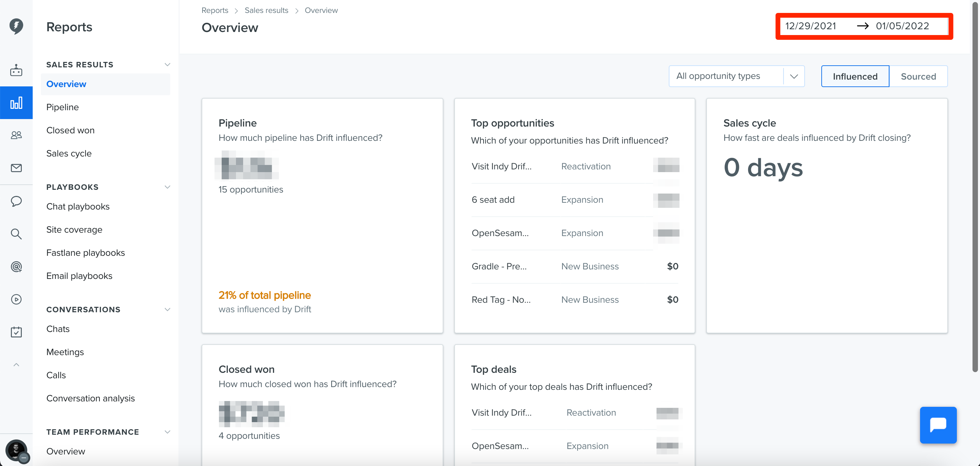Collapse the Playbooks section
The height and width of the screenshot is (466, 980).
[x=167, y=187]
